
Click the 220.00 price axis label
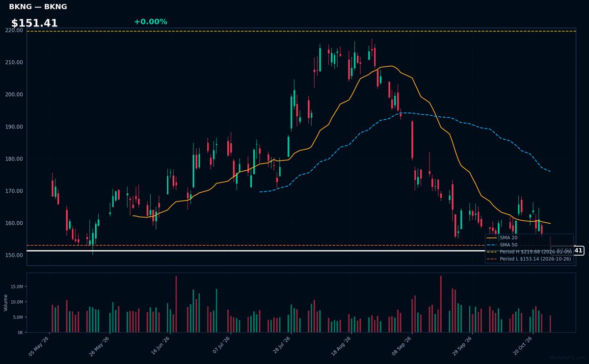(x=15, y=30)
